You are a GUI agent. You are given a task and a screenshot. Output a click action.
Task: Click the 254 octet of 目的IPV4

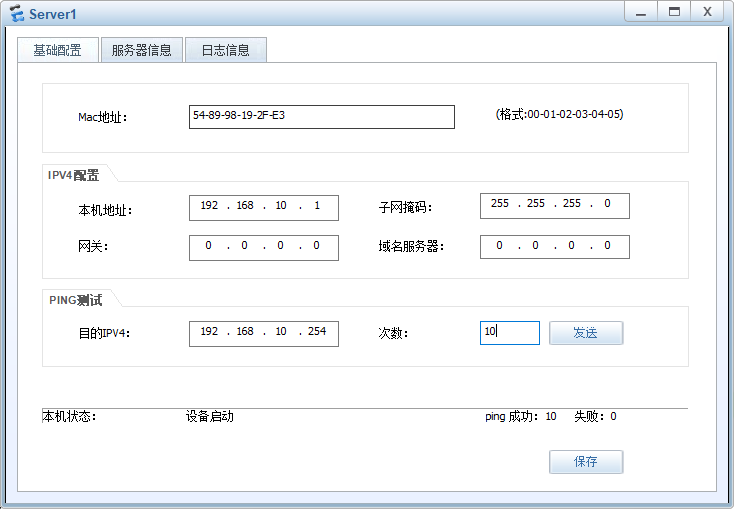coord(318,332)
